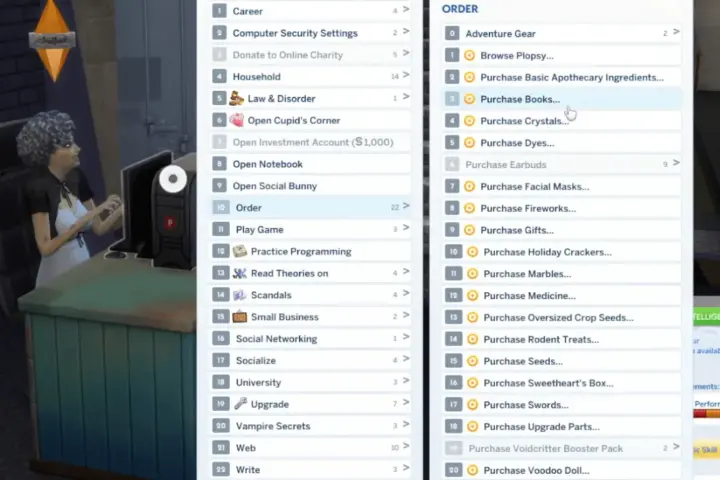Image resolution: width=720 pixels, height=480 pixels.
Task: Select the Socialize menu entry
Action: [x=311, y=361]
